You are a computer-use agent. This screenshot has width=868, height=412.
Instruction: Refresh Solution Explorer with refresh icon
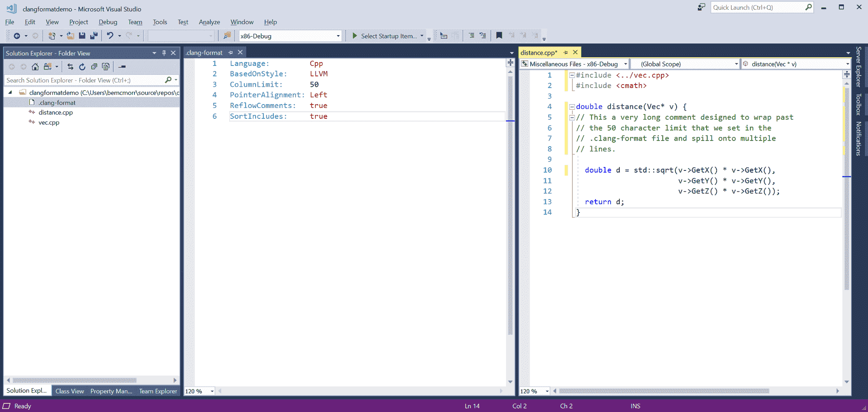82,66
